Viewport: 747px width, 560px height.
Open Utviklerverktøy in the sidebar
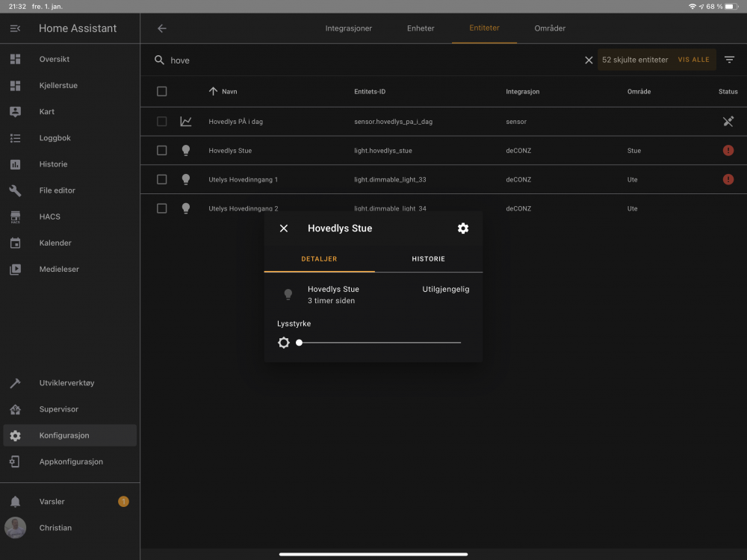click(x=66, y=383)
